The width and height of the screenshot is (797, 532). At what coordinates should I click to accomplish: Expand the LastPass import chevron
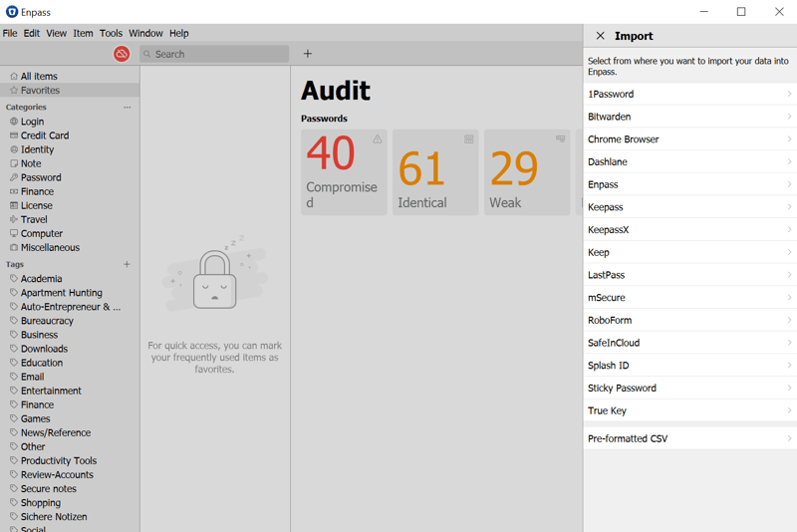(789, 275)
